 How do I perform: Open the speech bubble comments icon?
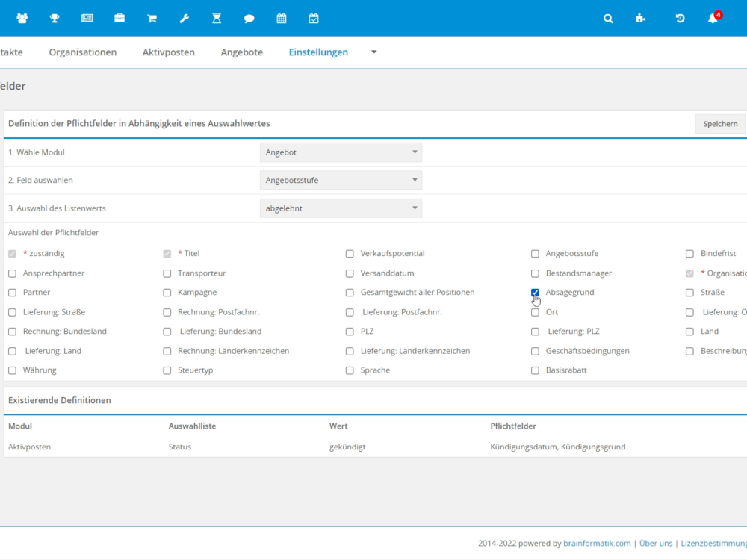coord(249,19)
